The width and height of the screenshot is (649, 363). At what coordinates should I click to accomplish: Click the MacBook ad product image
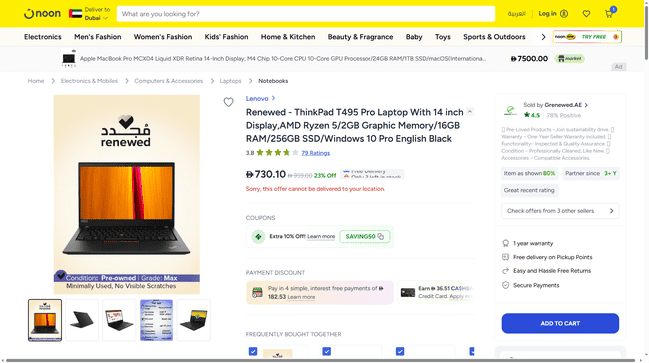coord(69,58)
